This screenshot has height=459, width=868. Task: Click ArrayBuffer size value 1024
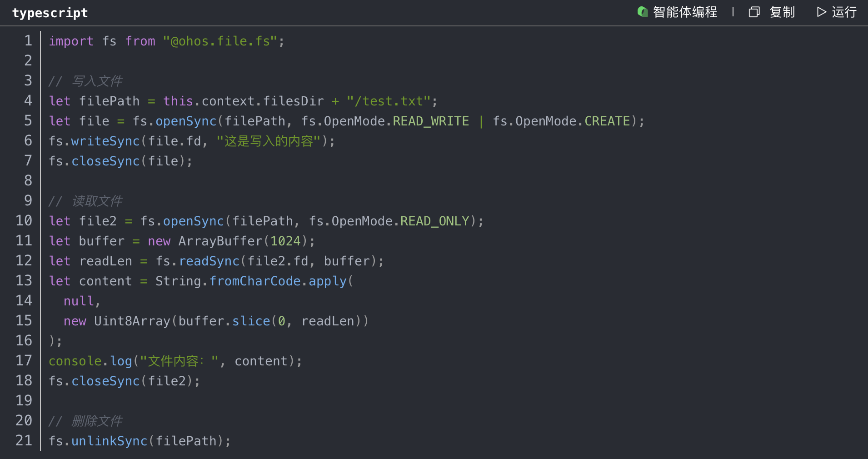click(285, 241)
